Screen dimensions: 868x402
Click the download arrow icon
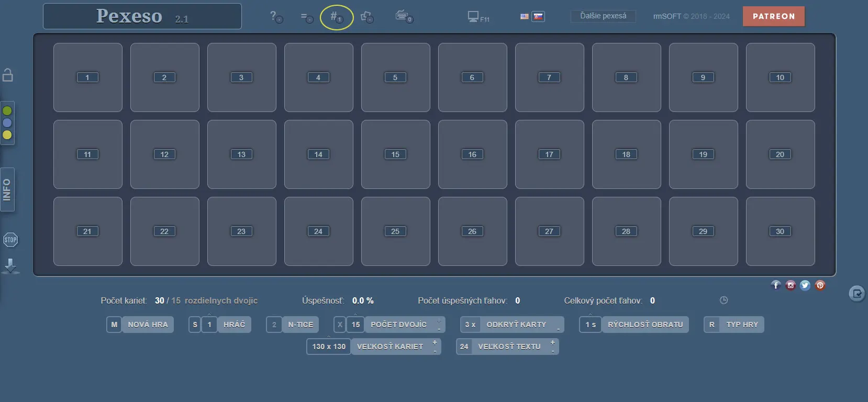[x=10, y=266]
